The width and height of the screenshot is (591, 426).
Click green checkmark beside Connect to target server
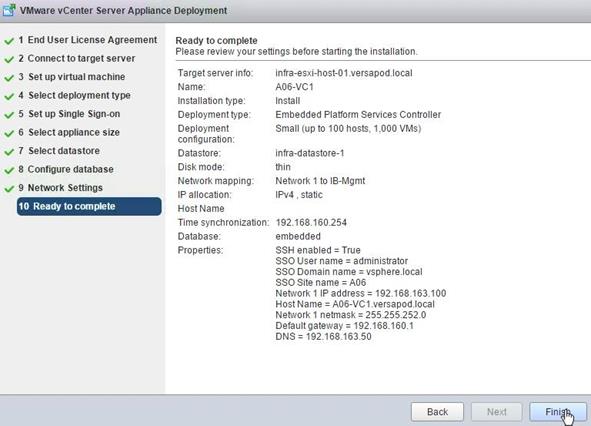pyautogui.click(x=9, y=59)
